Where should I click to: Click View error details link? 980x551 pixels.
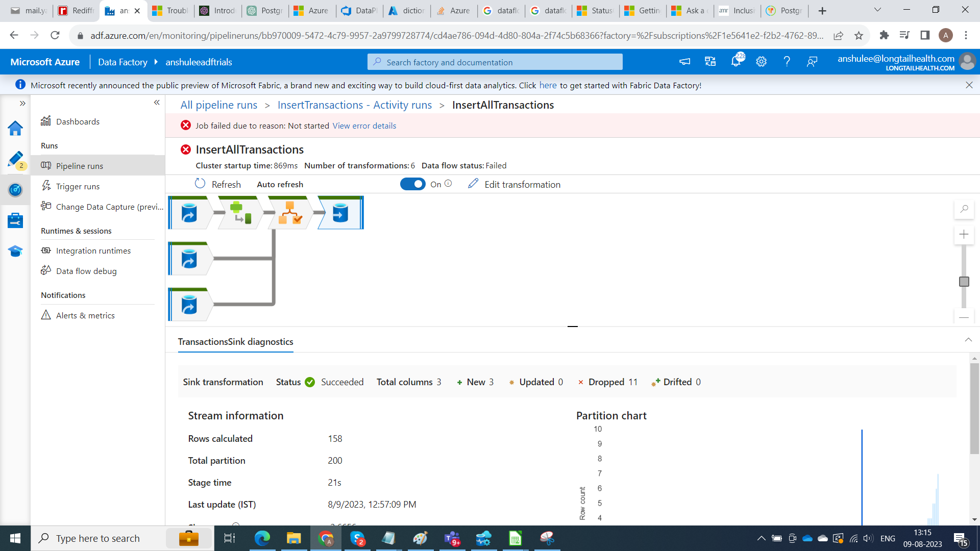coord(364,126)
